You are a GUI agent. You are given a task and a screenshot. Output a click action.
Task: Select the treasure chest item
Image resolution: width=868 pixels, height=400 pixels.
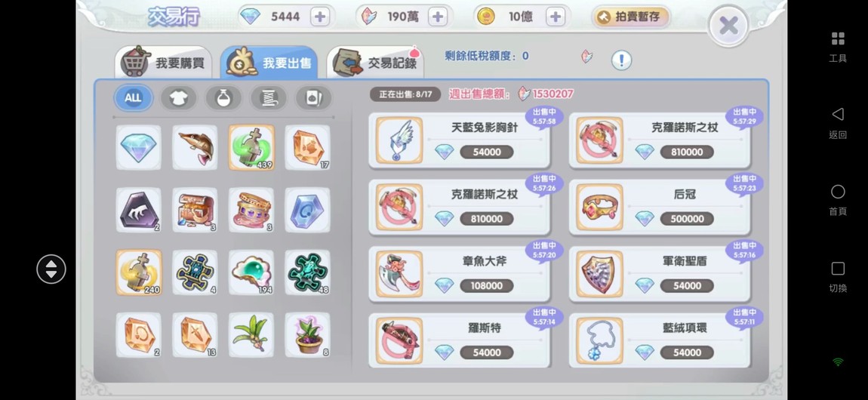pyautogui.click(x=195, y=210)
